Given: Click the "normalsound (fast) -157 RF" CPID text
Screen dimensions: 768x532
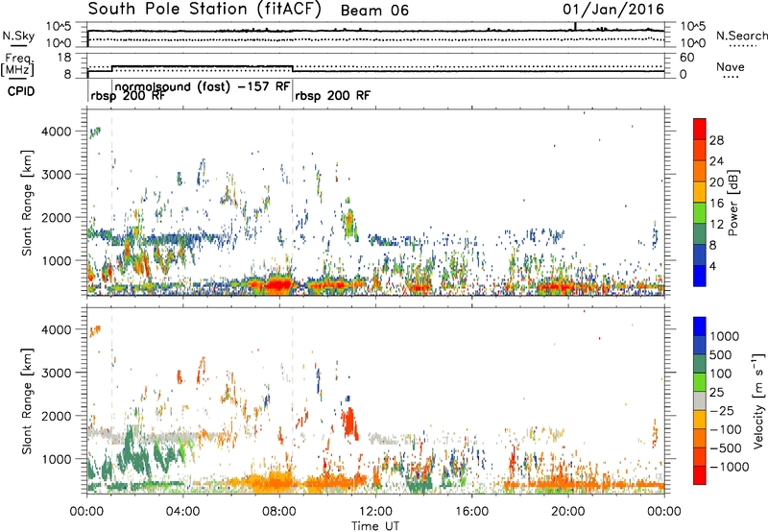Looking at the screenshot, I should point(203,86).
